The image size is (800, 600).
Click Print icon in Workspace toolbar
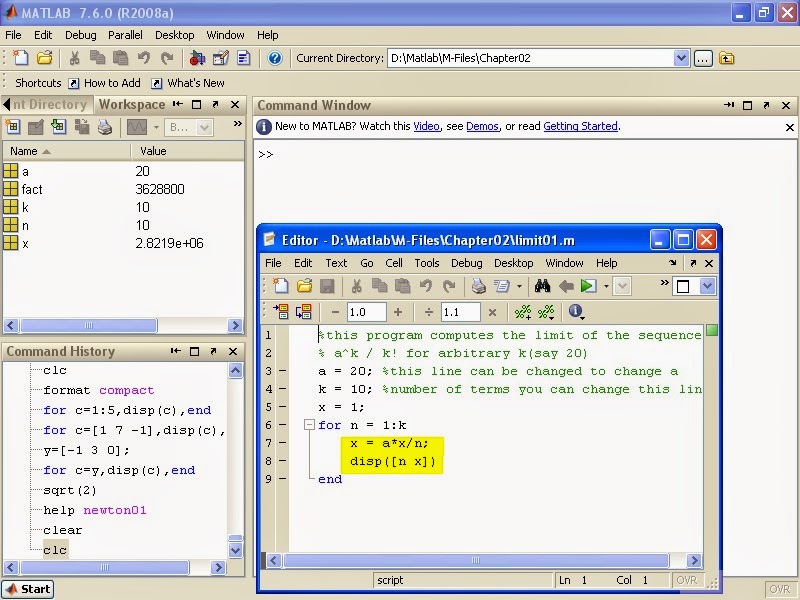(105, 127)
